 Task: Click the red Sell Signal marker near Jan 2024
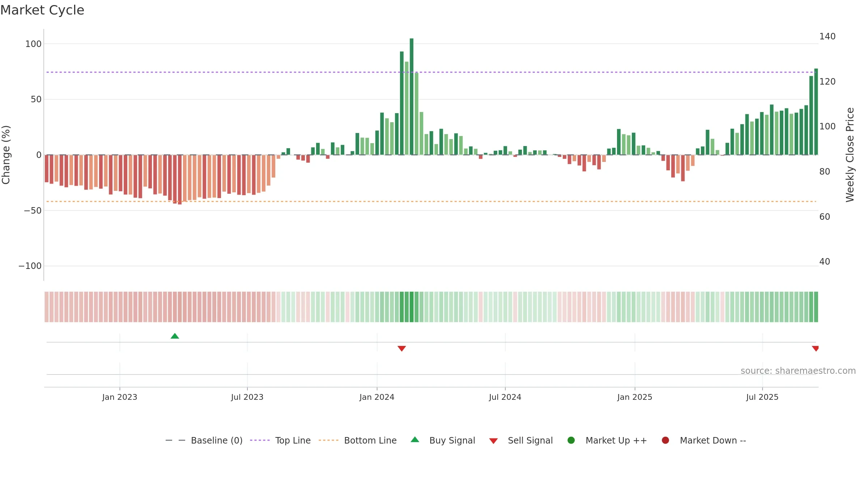(x=401, y=348)
